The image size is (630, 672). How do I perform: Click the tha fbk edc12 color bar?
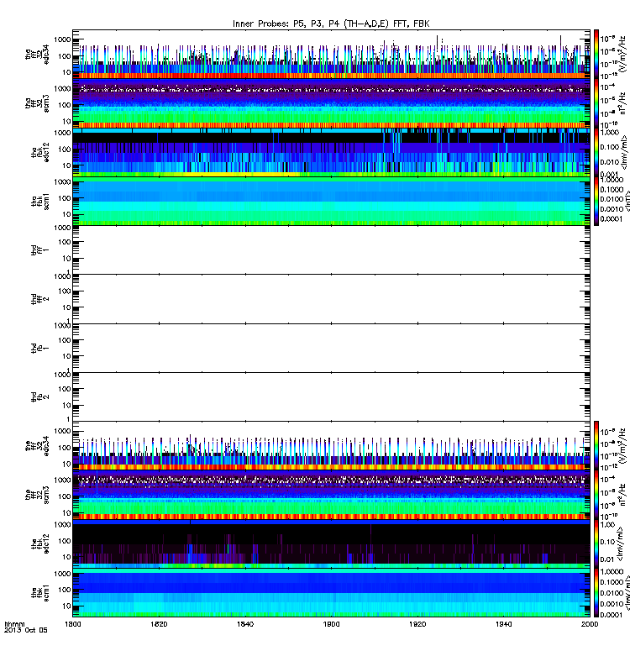(x=596, y=152)
